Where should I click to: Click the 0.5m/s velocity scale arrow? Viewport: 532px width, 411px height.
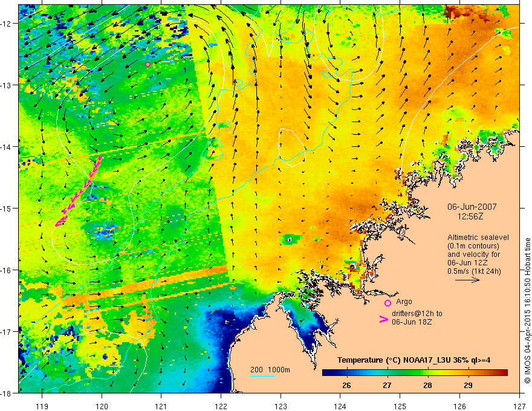coord(467,280)
